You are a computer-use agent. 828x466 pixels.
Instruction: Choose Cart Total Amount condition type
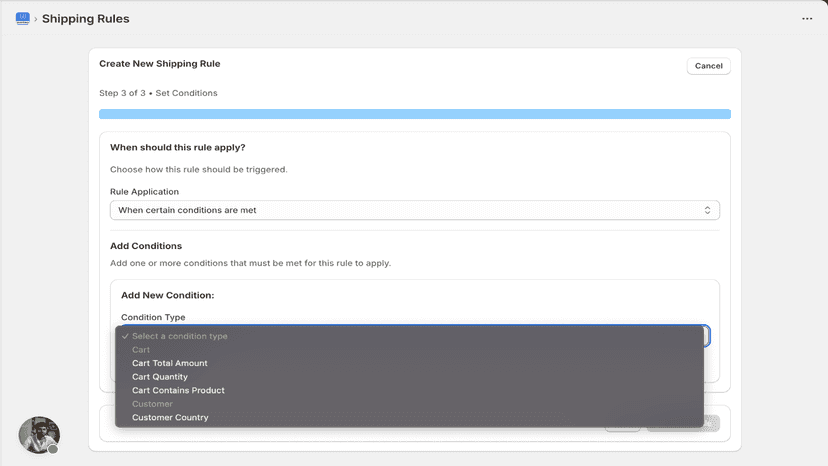coord(170,363)
